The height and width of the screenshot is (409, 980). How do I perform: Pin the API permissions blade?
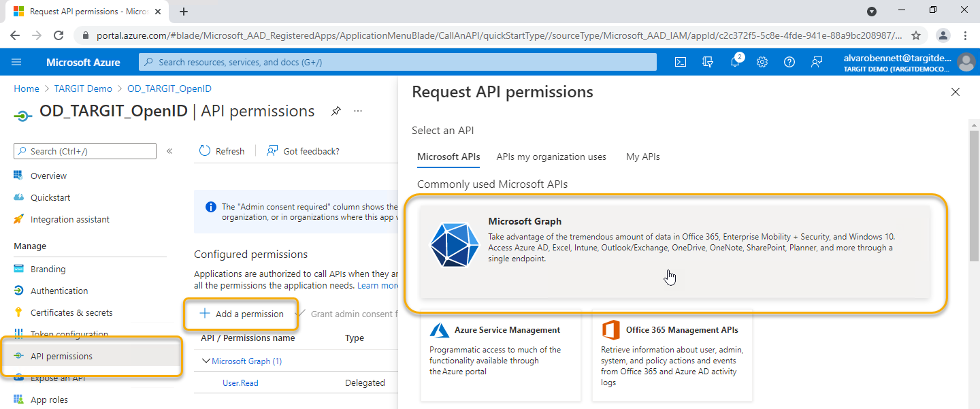[x=336, y=111]
